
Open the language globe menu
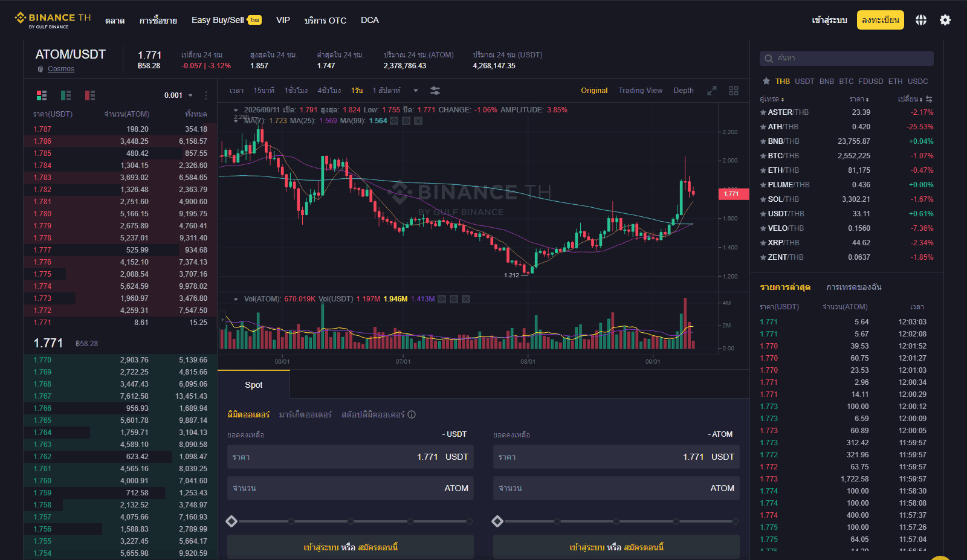point(920,20)
